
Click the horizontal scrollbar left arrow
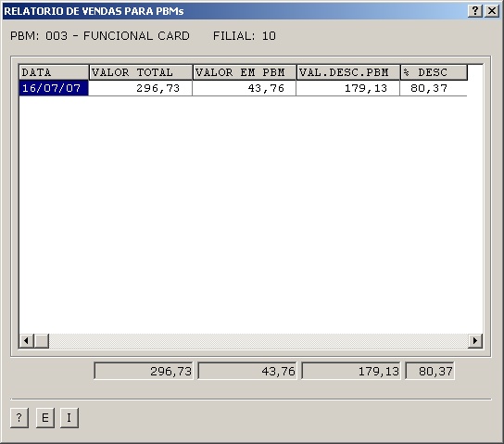coord(27,340)
